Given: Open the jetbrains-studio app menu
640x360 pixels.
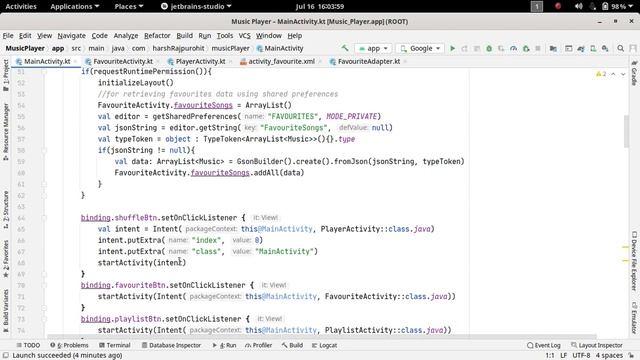Looking at the screenshot, I should 196,6.
